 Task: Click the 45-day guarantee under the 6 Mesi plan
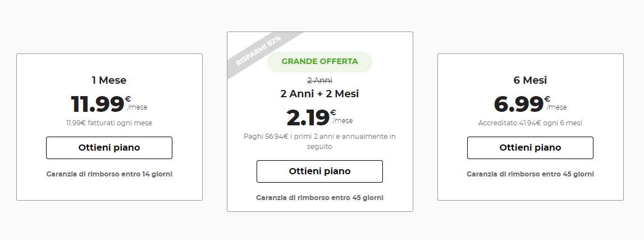click(530, 174)
